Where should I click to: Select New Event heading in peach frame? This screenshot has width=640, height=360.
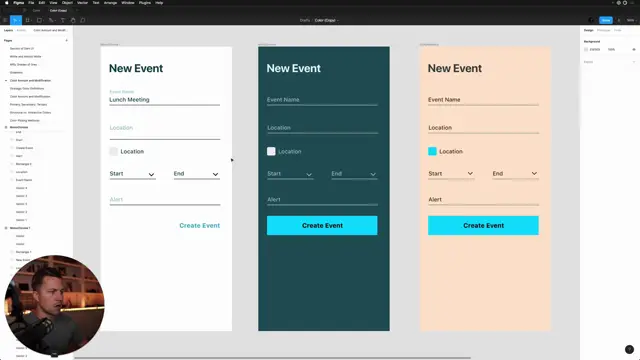click(455, 68)
